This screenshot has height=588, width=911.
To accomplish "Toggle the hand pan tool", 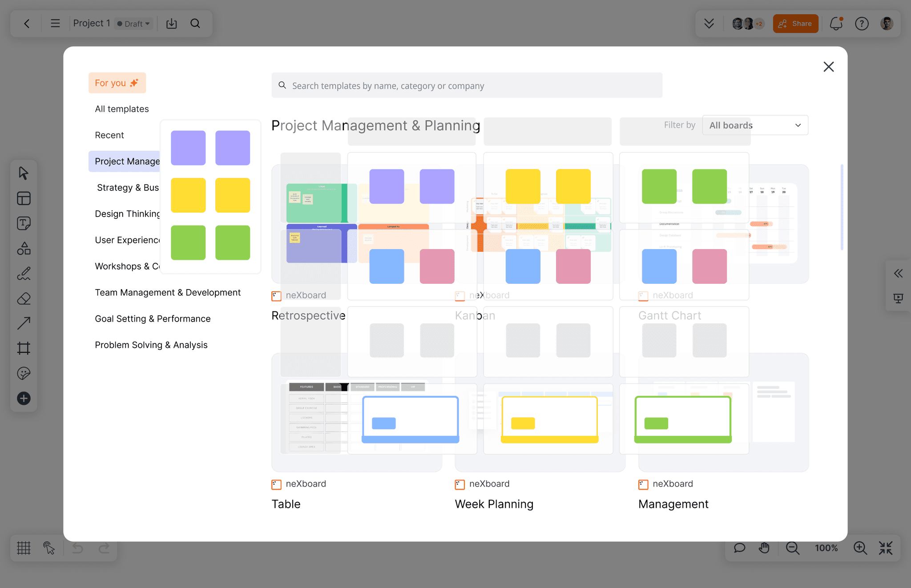I will pyautogui.click(x=764, y=548).
